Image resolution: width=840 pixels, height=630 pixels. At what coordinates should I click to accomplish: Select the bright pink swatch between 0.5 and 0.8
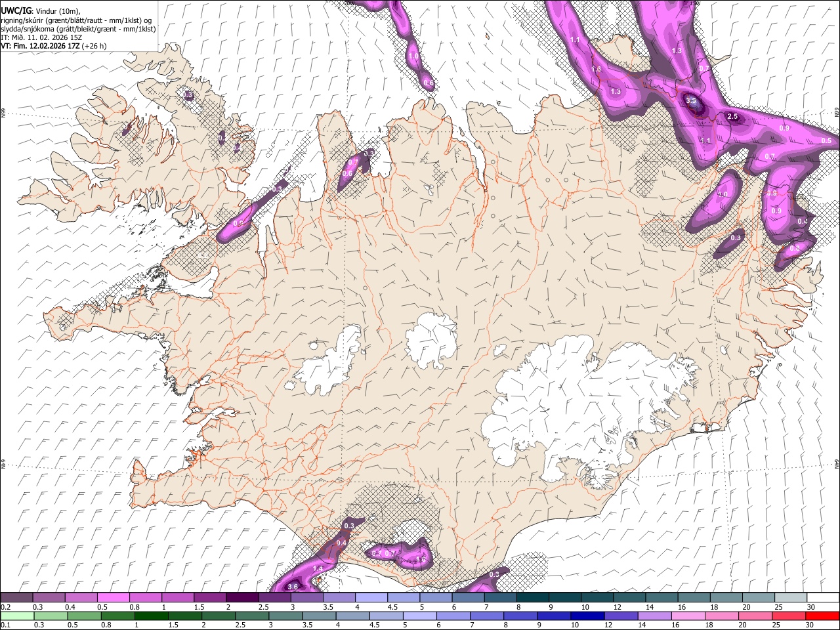(114, 597)
